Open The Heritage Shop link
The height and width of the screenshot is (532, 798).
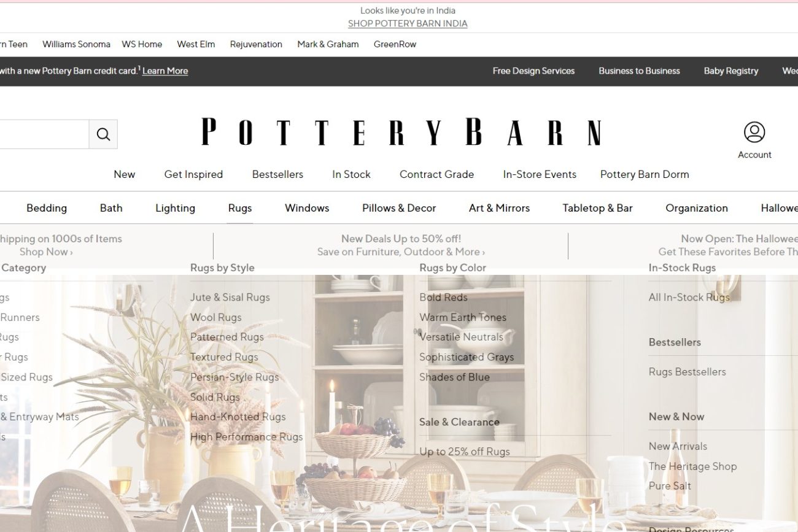coord(692,466)
